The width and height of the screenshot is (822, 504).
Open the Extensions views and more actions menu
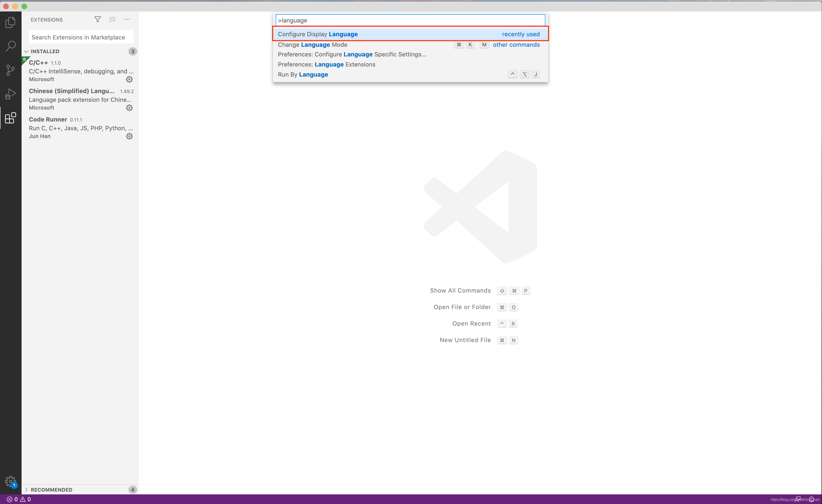tap(127, 19)
